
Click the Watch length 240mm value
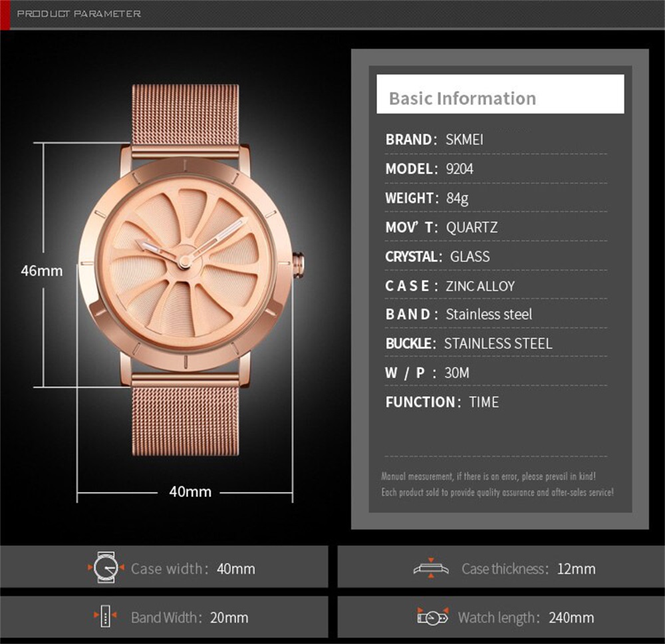[x=571, y=617]
